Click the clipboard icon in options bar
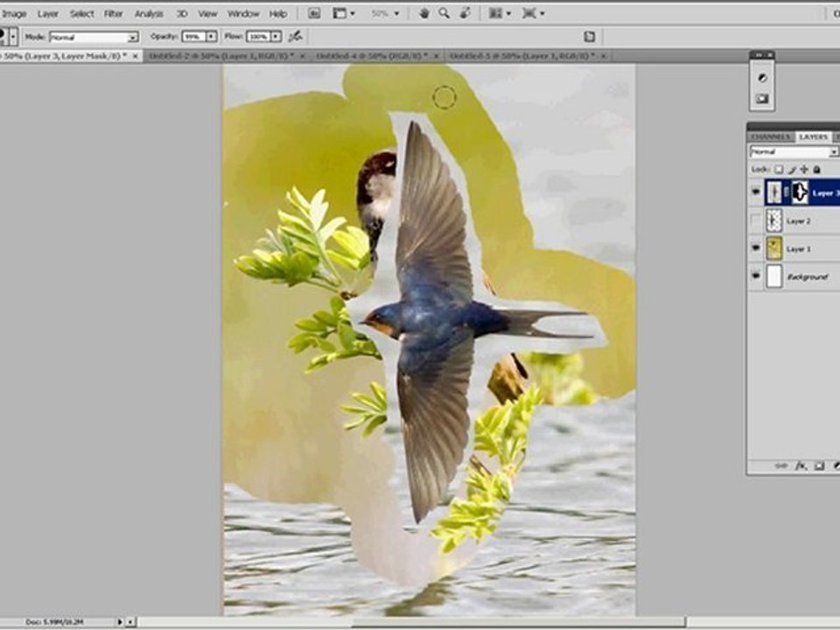Viewport: 840px width, 630px height. [589, 37]
